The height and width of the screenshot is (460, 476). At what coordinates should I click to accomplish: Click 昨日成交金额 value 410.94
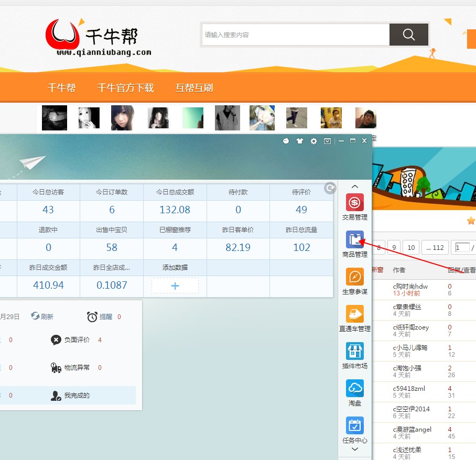click(48, 285)
